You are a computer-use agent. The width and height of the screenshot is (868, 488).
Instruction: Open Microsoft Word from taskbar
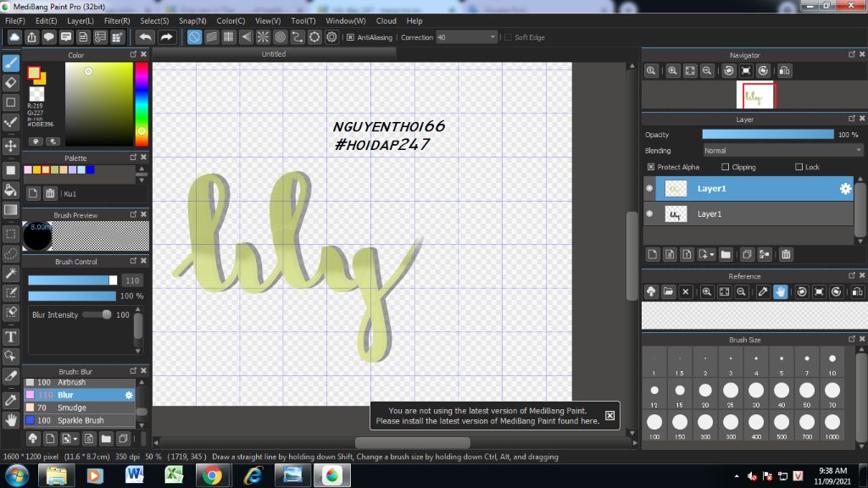(x=135, y=475)
